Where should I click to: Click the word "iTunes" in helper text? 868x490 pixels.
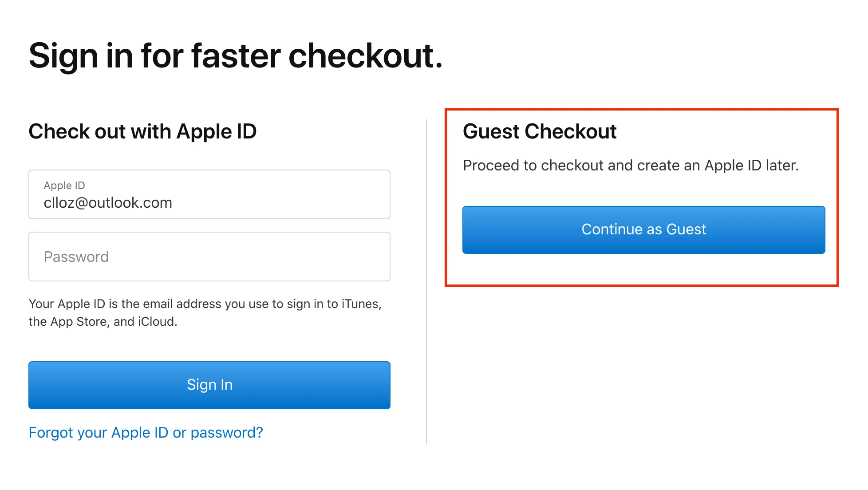360,304
